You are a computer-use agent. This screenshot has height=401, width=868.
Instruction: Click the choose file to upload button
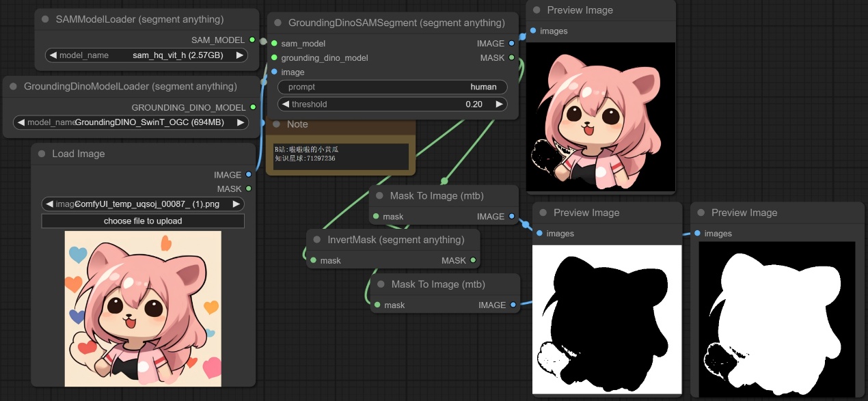(x=143, y=221)
